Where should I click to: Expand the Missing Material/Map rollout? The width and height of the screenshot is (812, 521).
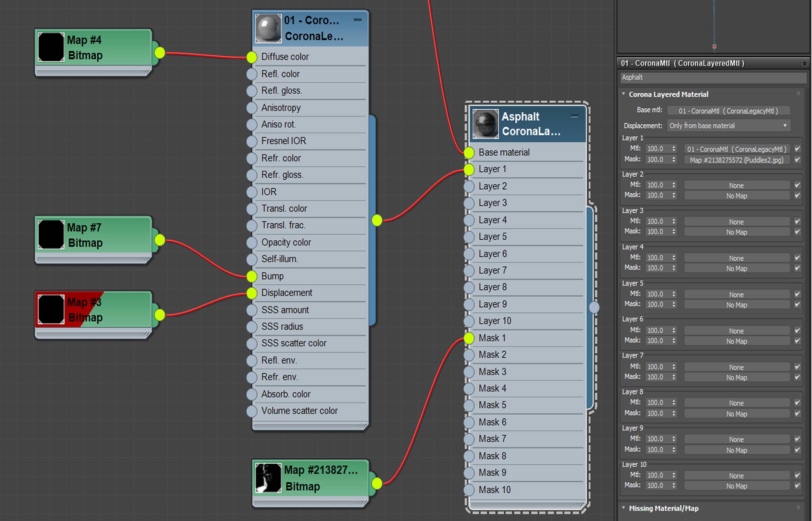point(663,508)
